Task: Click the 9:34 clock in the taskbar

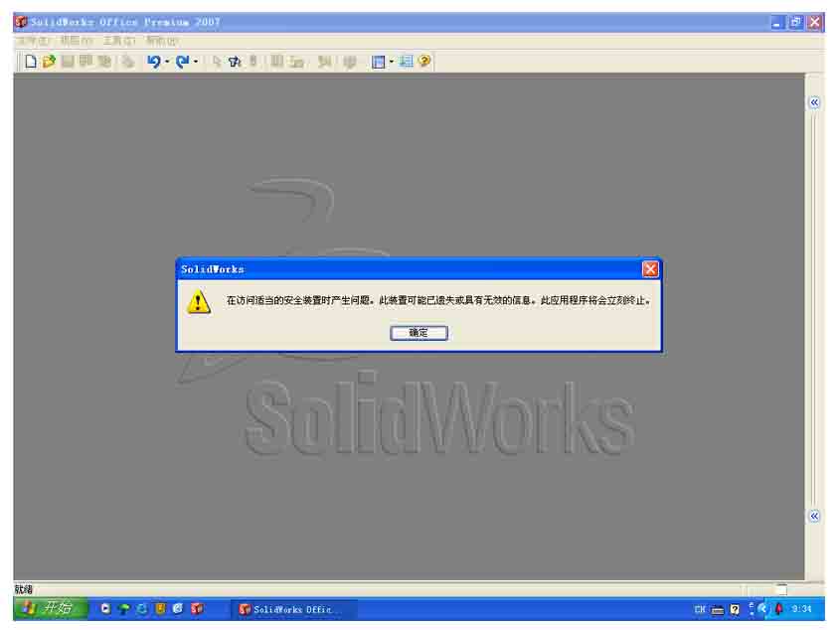Action: click(x=802, y=609)
